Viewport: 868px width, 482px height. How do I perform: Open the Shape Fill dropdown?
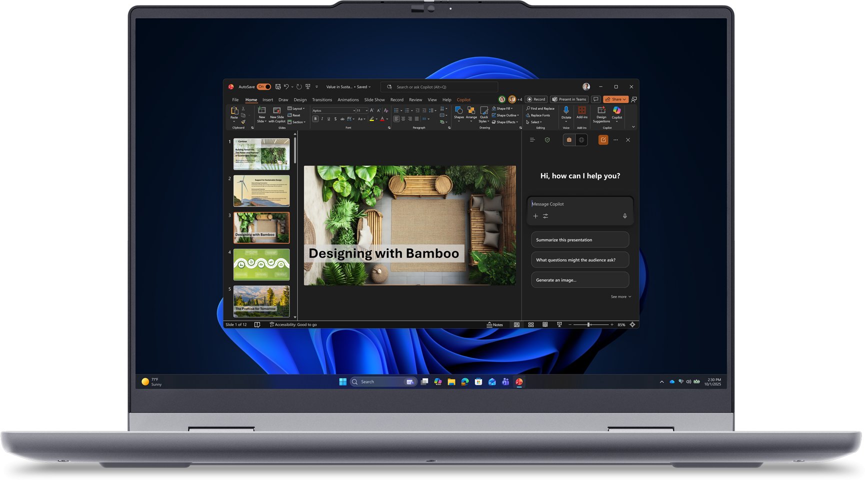502,108
